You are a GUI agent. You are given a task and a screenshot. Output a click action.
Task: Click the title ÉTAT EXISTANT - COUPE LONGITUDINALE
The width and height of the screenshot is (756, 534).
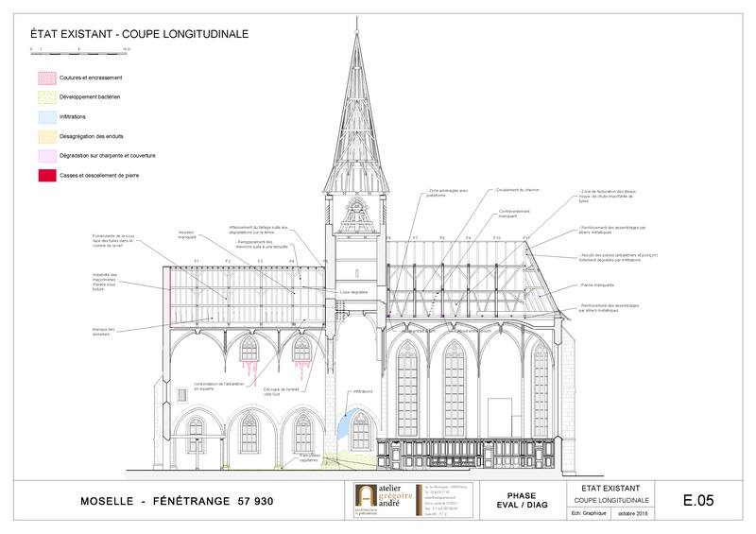click(x=139, y=34)
